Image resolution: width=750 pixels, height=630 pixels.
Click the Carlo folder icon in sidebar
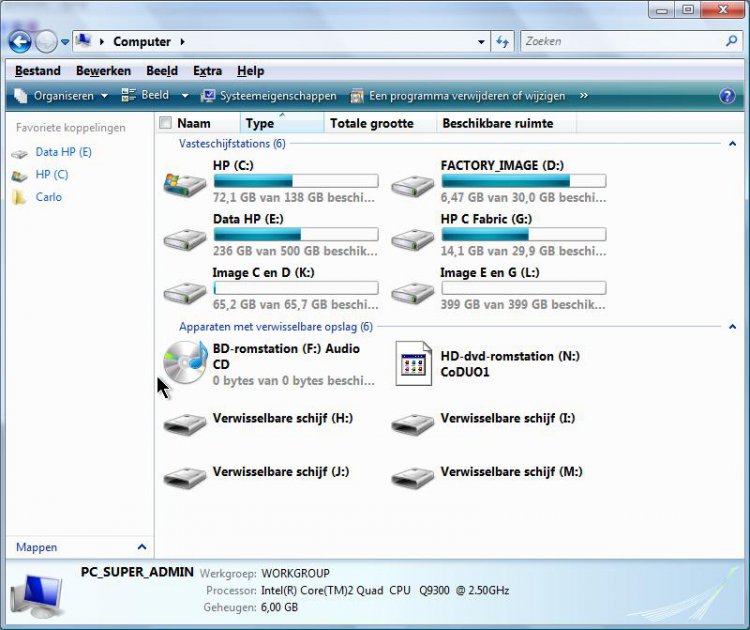coord(19,197)
